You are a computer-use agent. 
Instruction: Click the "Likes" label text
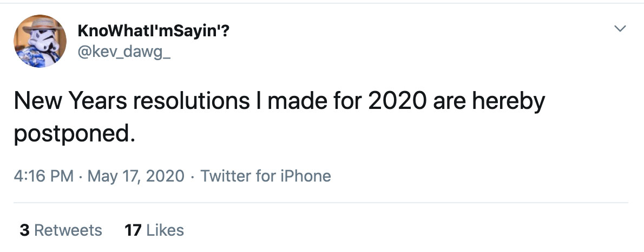[x=165, y=230]
